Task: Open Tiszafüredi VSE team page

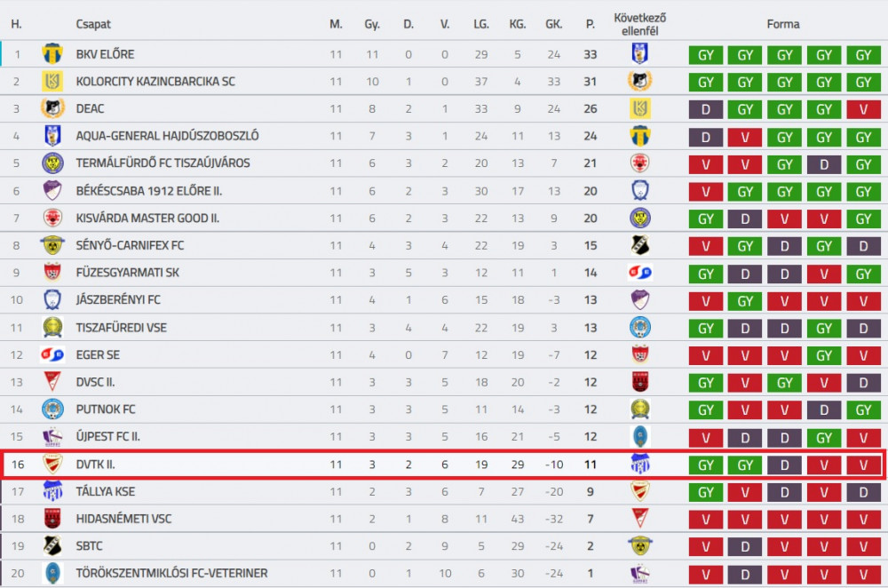Action: click(121, 328)
